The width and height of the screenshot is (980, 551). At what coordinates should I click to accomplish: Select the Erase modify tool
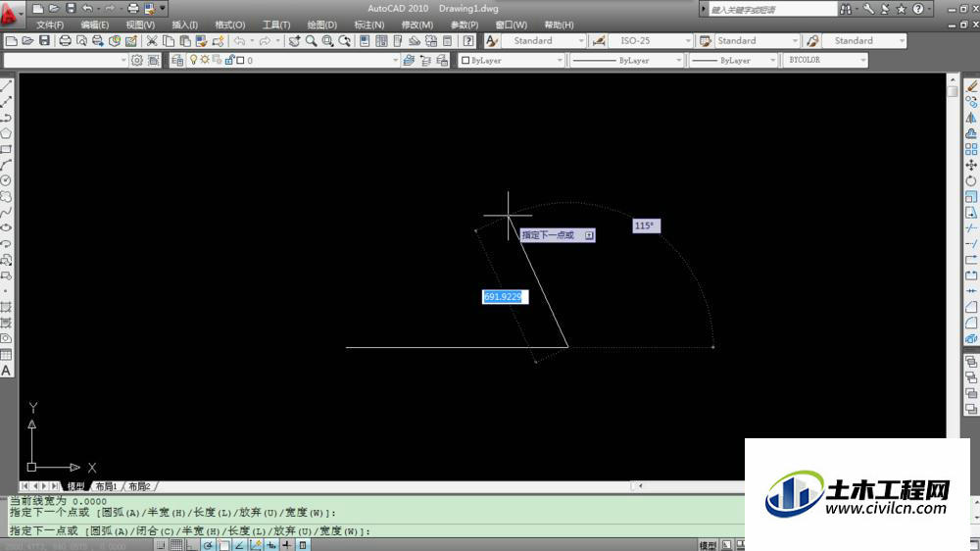click(x=971, y=85)
